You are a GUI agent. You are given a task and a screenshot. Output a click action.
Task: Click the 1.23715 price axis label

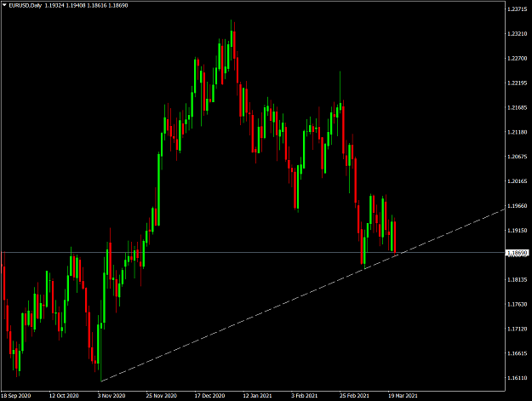518,9
